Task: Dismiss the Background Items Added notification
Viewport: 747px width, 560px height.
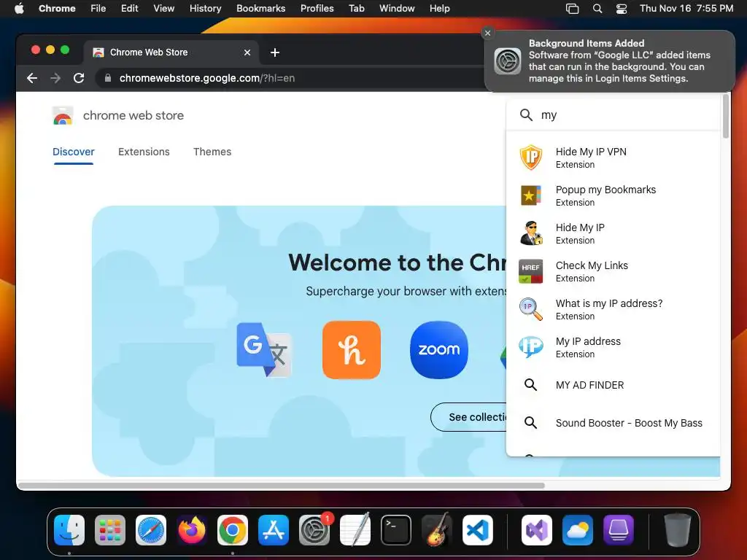Action: click(487, 33)
